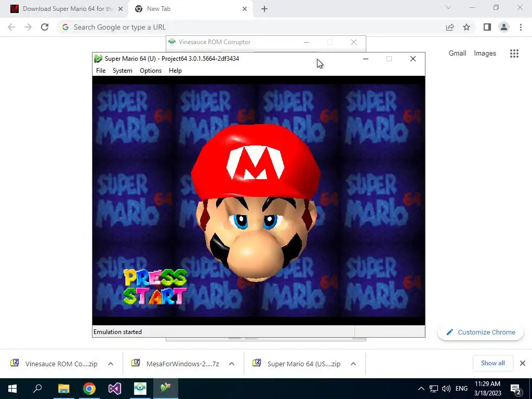Click the Google icon in the address bar
532x399 pixels.
[65, 27]
